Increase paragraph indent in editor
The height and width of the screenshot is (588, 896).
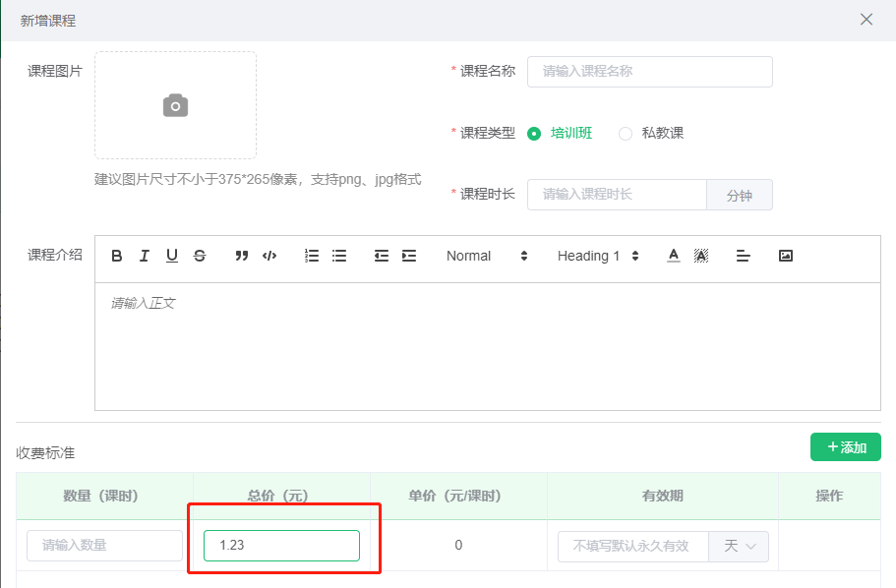coord(409,256)
